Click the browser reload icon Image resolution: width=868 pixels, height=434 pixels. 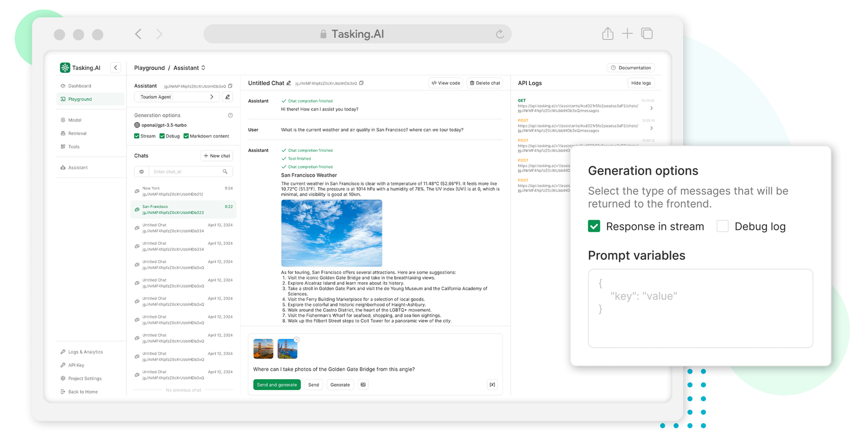coord(500,34)
